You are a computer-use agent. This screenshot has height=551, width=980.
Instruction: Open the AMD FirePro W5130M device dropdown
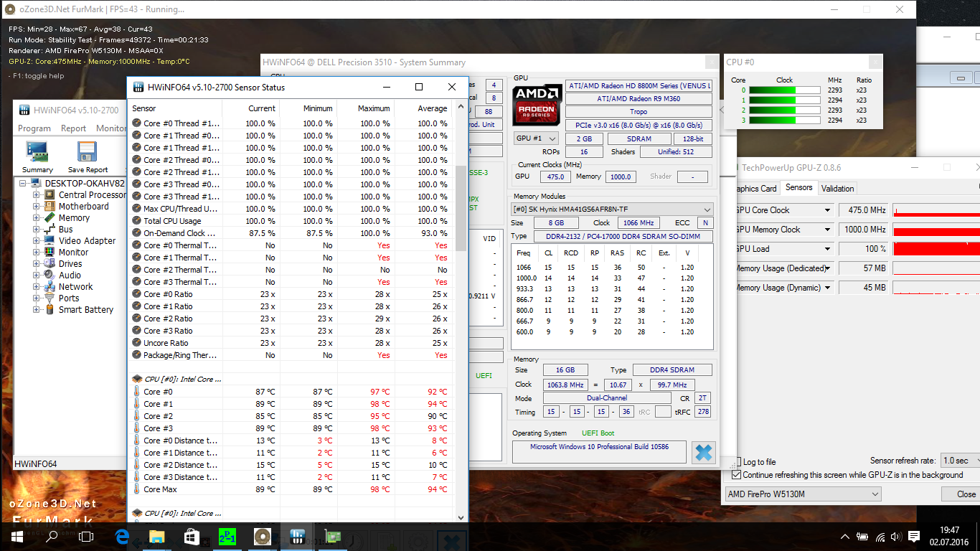point(803,494)
